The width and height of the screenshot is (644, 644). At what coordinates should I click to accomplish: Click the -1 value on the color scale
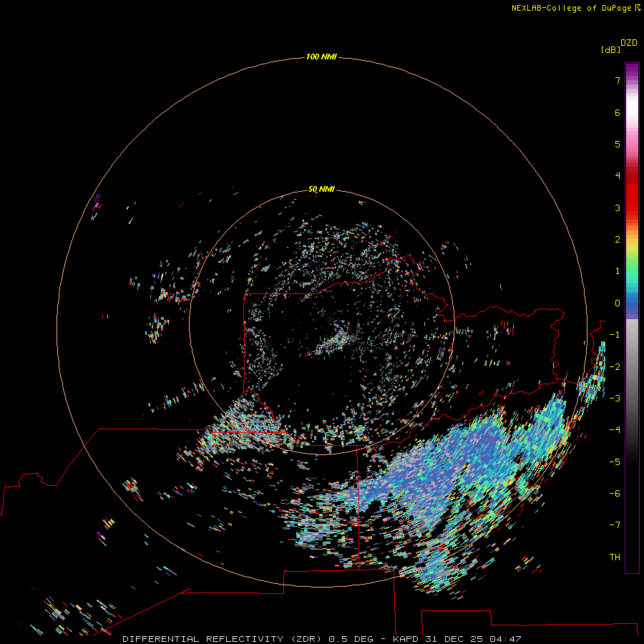click(615, 335)
